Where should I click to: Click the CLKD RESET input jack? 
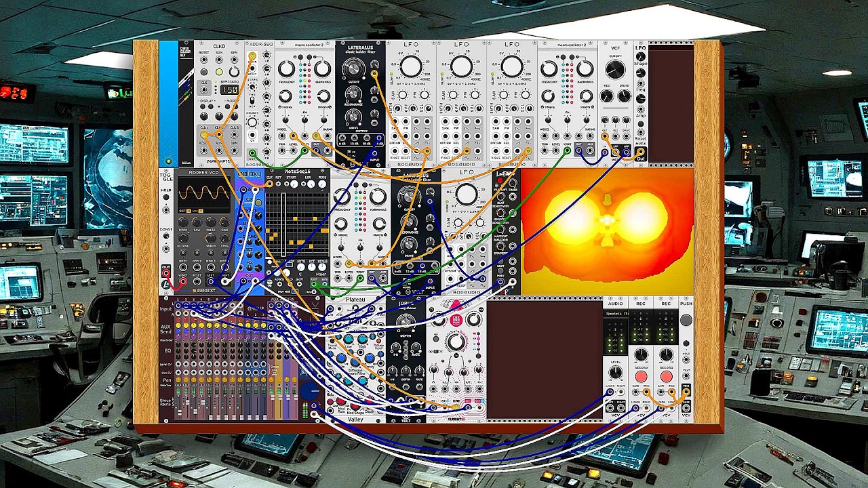pyautogui.click(x=204, y=60)
